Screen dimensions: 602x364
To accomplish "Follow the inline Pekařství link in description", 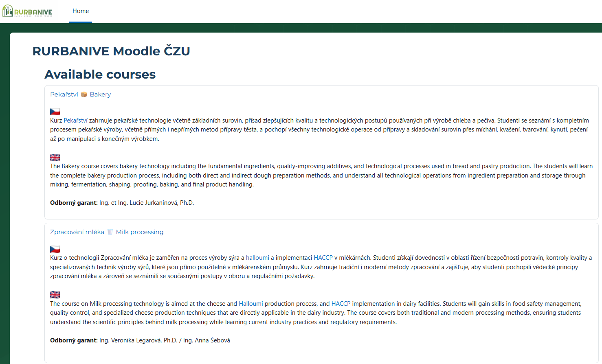I will [75, 121].
